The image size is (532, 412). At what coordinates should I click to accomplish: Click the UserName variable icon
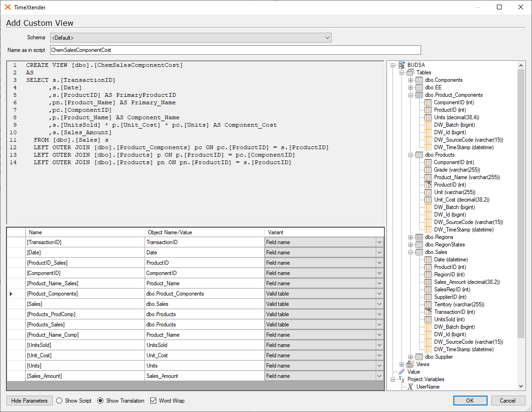[410, 387]
